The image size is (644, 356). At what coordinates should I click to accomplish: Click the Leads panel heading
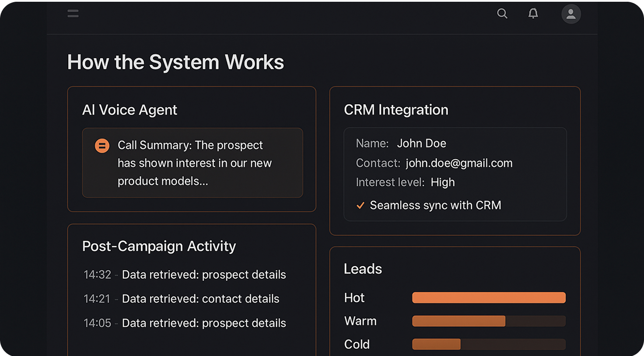[x=363, y=269]
